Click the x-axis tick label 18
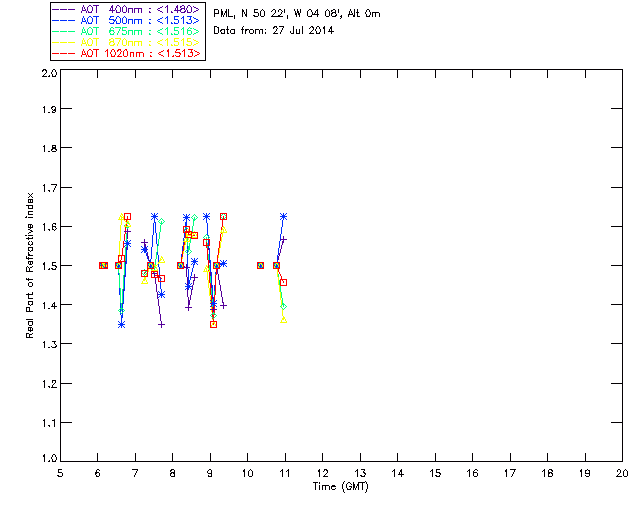The image size is (640, 512). 547,473
